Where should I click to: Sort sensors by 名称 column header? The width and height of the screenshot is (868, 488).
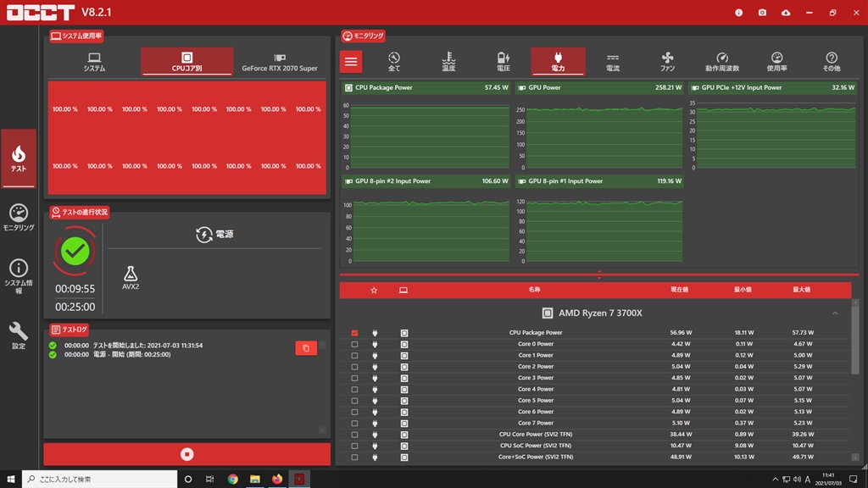click(534, 290)
